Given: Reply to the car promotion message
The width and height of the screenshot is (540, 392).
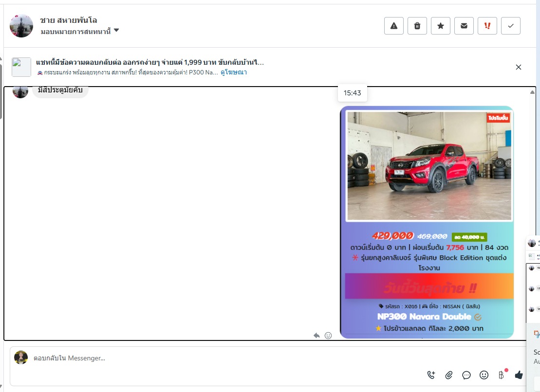Looking at the screenshot, I should [x=317, y=335].
